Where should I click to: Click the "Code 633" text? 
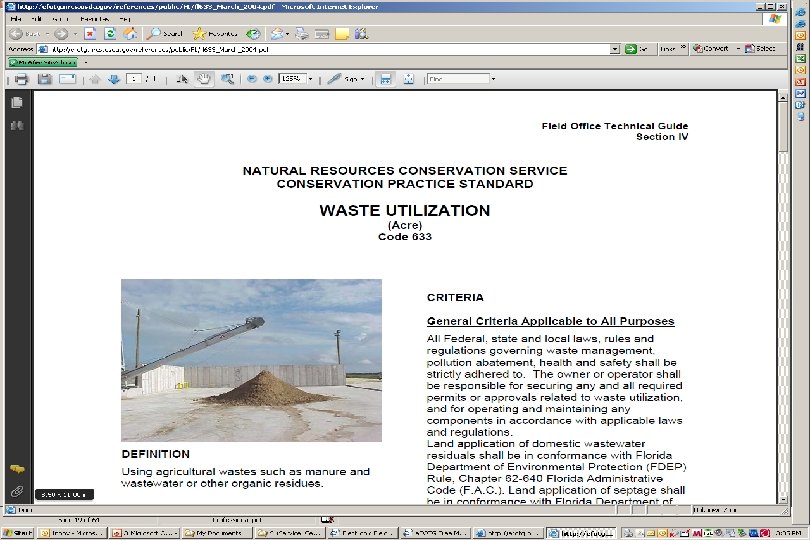(404, 237)
